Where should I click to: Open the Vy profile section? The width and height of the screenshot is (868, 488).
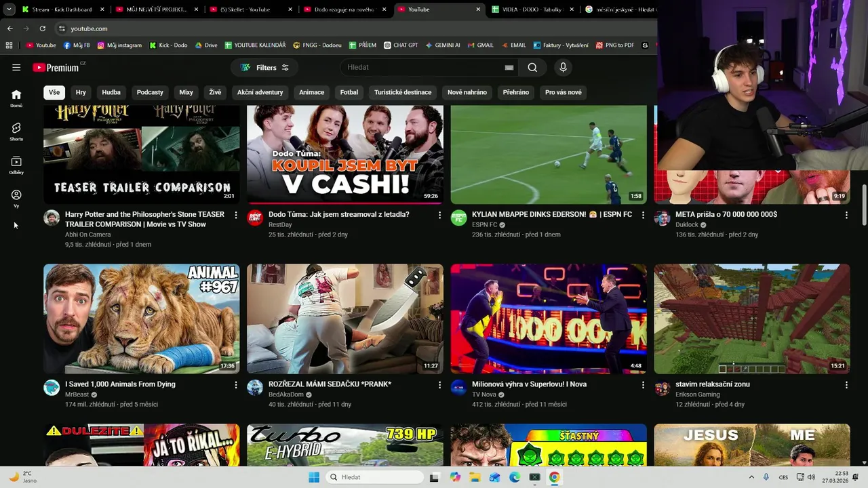pyautogui.click(x=16, y=198)
